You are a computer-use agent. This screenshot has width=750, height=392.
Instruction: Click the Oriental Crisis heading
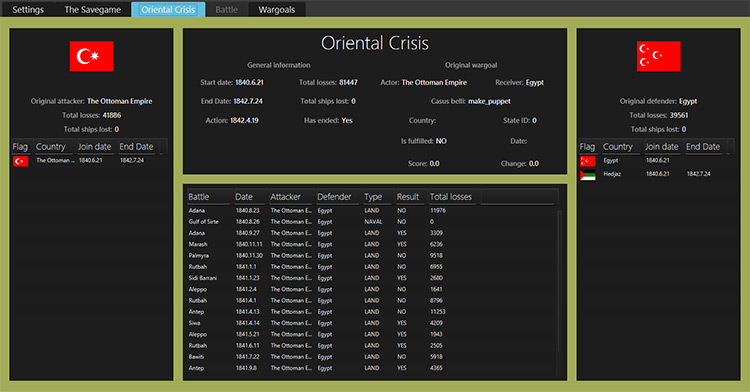[375, 43]
